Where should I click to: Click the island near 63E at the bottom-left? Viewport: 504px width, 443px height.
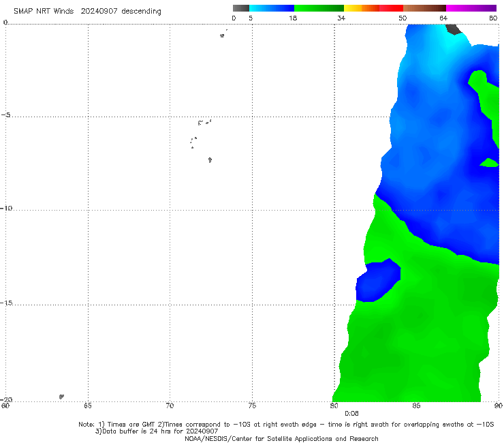click(x=61, y=397)
